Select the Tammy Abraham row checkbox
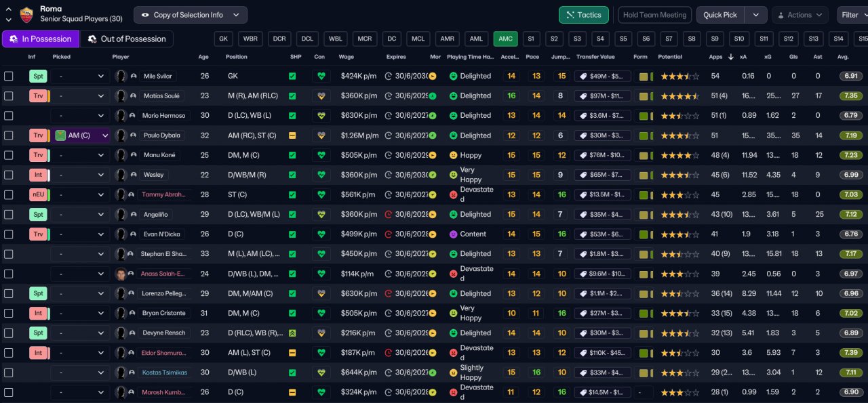Viewport: 868px width, 403px height. 9,195
